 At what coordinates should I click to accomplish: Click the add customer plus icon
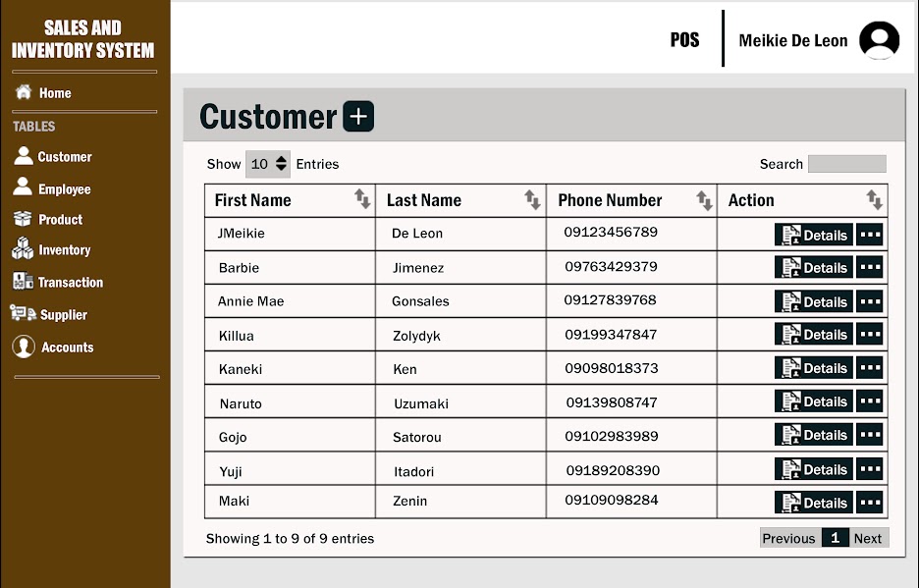358,117
